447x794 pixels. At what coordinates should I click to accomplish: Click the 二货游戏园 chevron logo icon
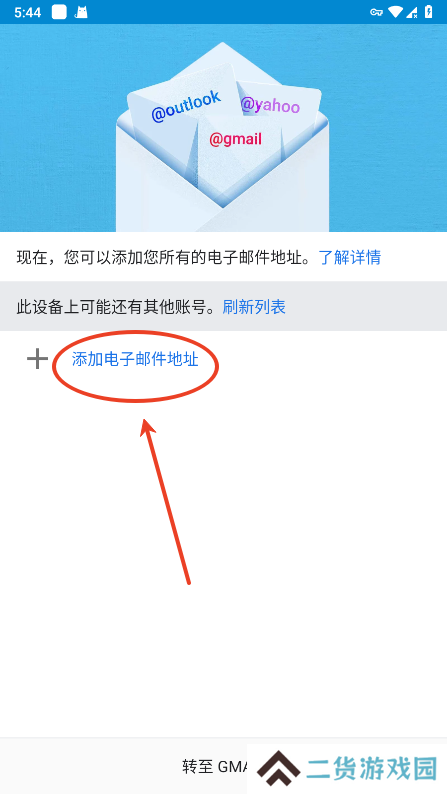[x=278, y=771]
